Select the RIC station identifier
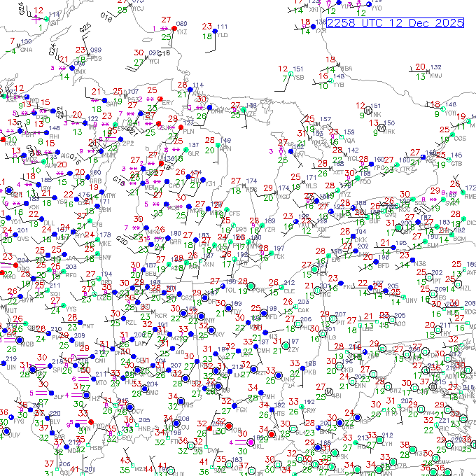The image size is (476, 476). coord(444,429)
